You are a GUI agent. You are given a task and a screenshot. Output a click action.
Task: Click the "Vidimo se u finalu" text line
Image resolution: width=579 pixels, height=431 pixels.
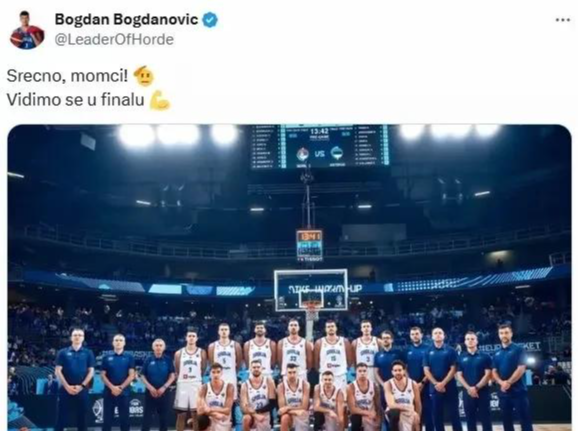coord(75,100)
